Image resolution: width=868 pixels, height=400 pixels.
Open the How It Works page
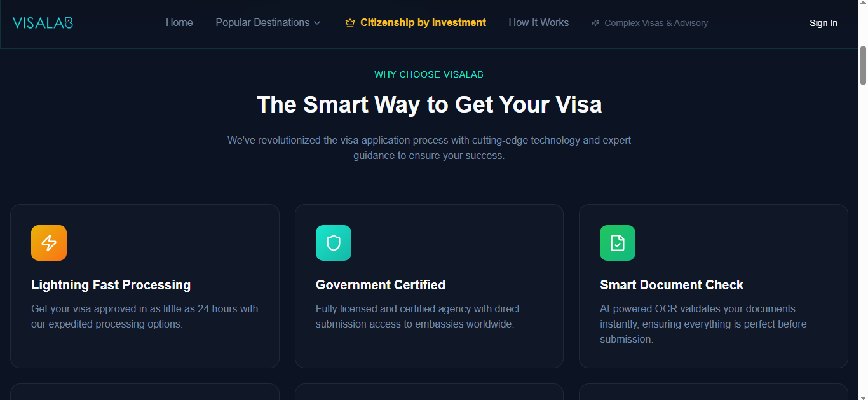coord(539,23)
